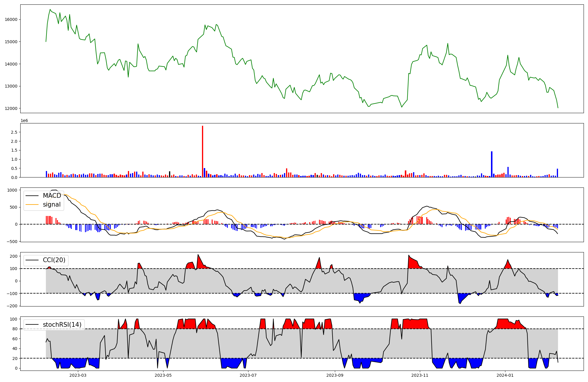Click the 1e6 volume scale label
This screenshot has height=382, width=588.
click(x=24, y=120)
